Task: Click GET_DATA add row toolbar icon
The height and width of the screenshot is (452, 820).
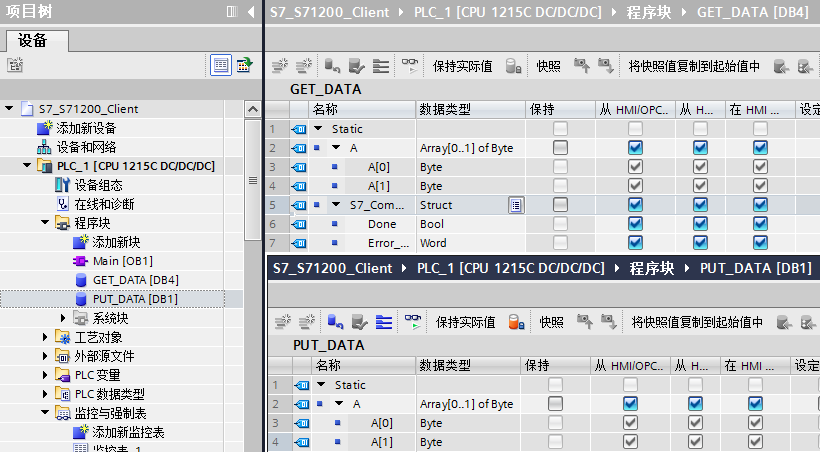Action: pos(304,66)
